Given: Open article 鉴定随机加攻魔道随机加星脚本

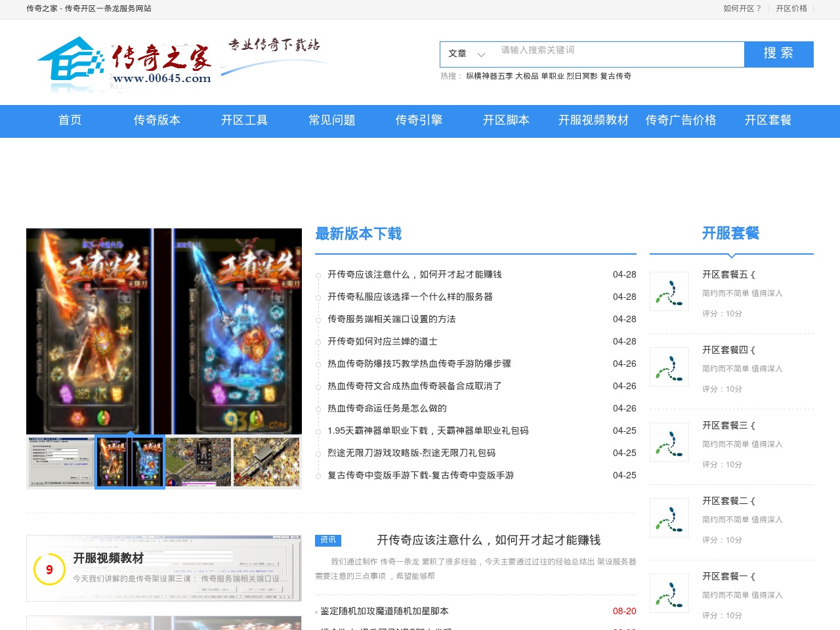Looking at the screenshot, I should coord(385,612).
